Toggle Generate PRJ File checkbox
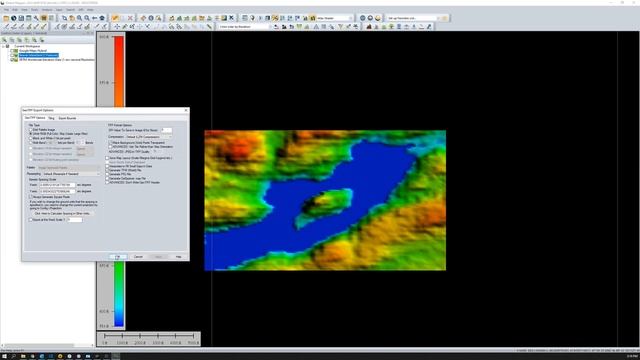This screenshot has height=360, width=640. click(x=107, y=174)
